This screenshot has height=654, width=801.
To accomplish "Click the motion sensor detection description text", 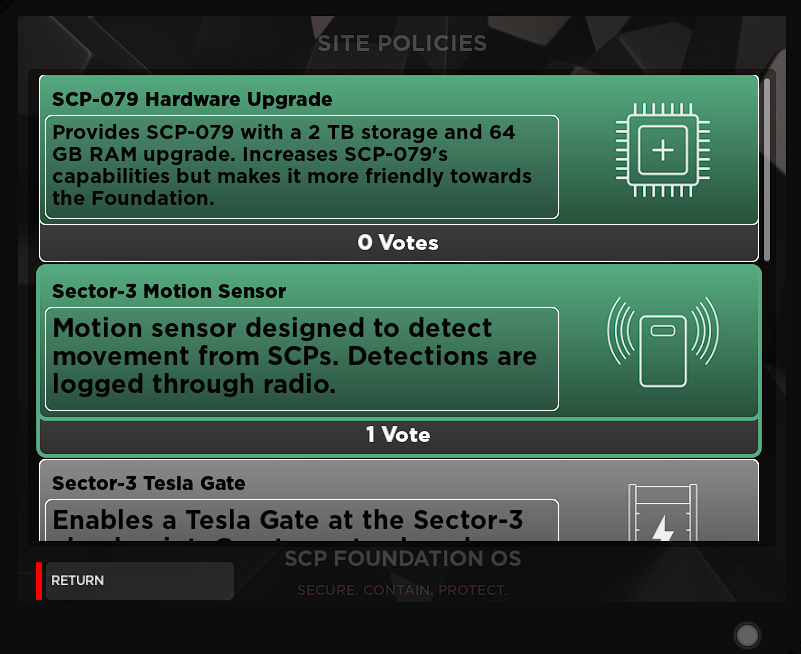I will click(300, 356).
